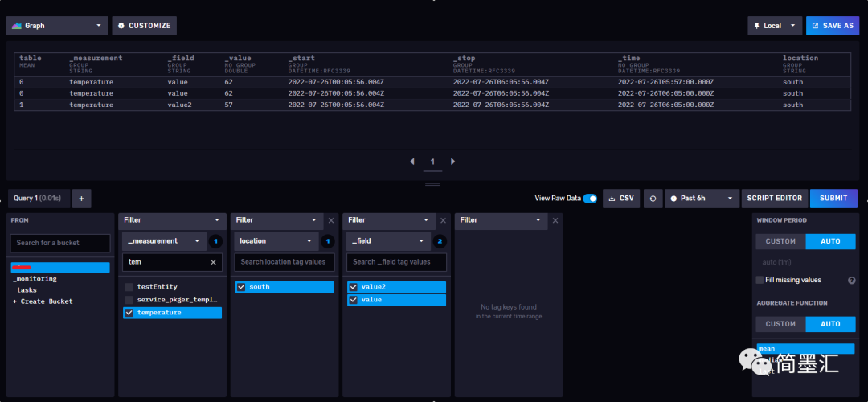The height and width of the screenshot is (402, 868).
Task: Click the _measurement selected count badge
Action: (215, 241)
